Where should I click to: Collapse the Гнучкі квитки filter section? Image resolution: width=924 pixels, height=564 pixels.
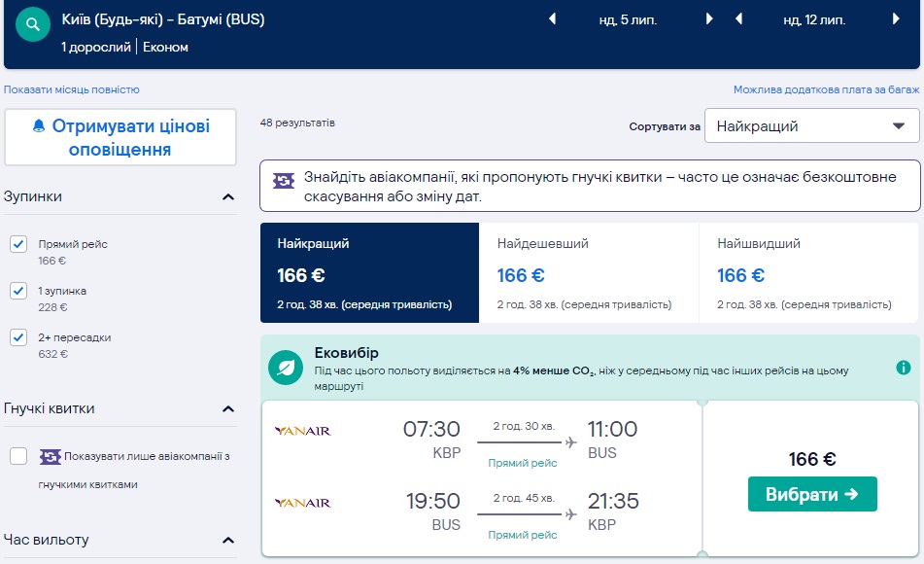(x=228, y=409)
